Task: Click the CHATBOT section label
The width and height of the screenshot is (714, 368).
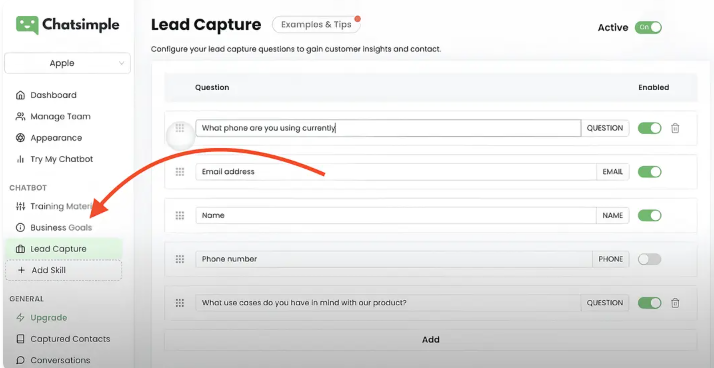Action: tap(28, 188)
